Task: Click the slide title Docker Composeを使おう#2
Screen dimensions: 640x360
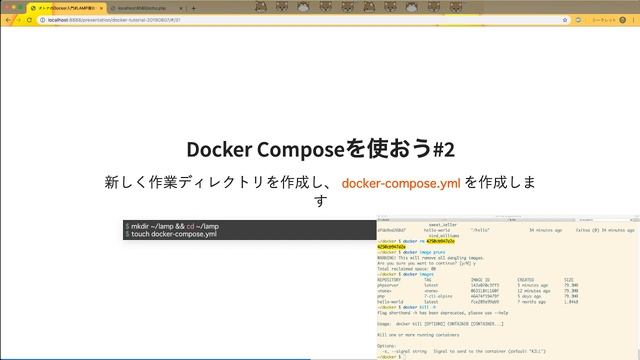Action: click(320, 149)
